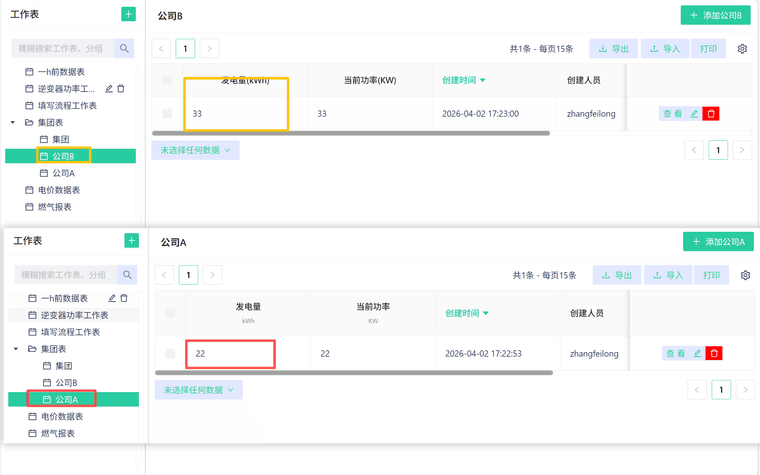Click trash icon beside highlighted 一h前数据表
This screenshot has width=760, height=475.
click(x=124, y=298)
